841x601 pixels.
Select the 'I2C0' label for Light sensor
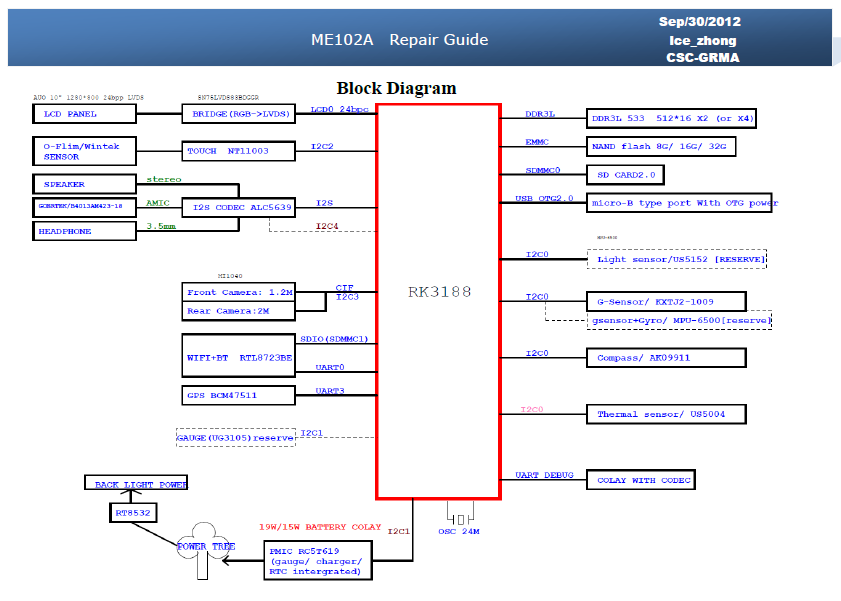pos(537,254)
